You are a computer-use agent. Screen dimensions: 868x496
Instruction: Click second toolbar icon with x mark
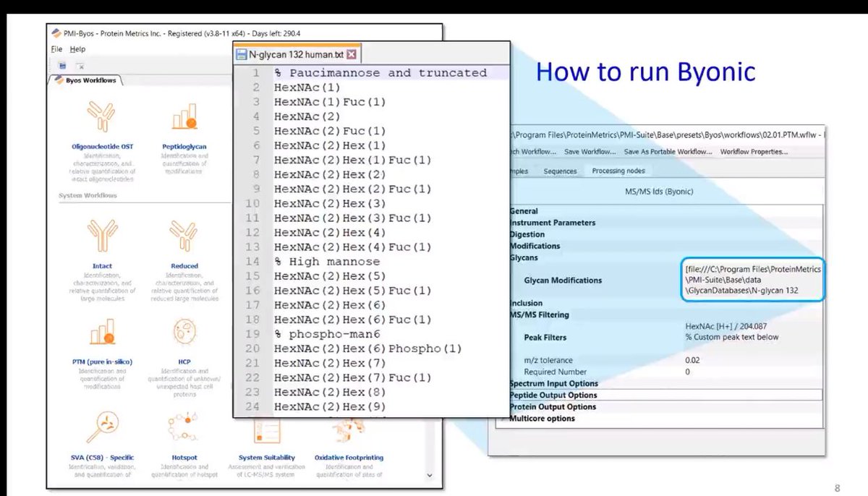79,65
